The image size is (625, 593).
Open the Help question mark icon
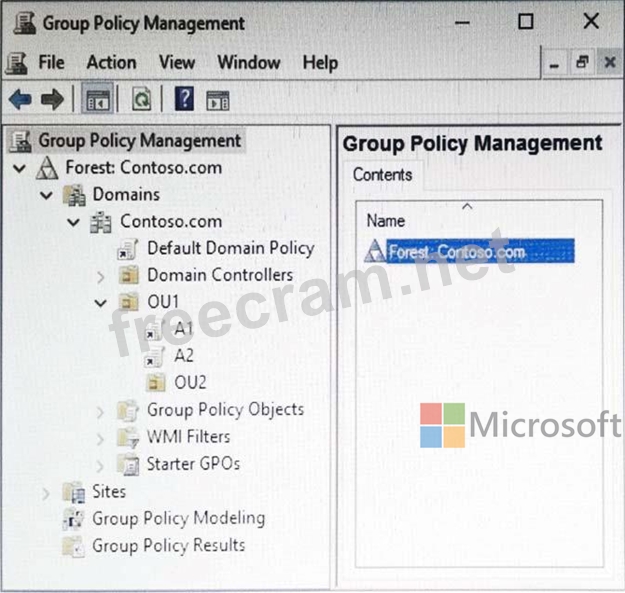tap(184, 98)
